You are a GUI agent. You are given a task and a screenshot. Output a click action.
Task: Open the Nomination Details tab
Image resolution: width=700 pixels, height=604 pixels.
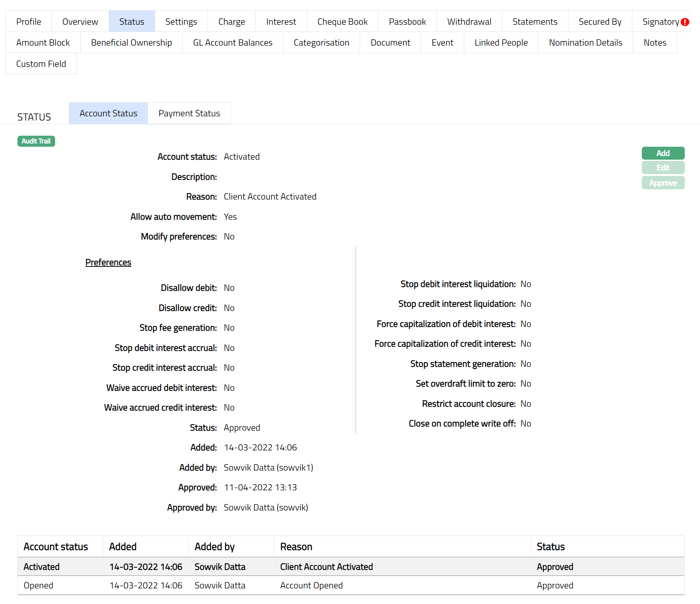coord(585,43)
